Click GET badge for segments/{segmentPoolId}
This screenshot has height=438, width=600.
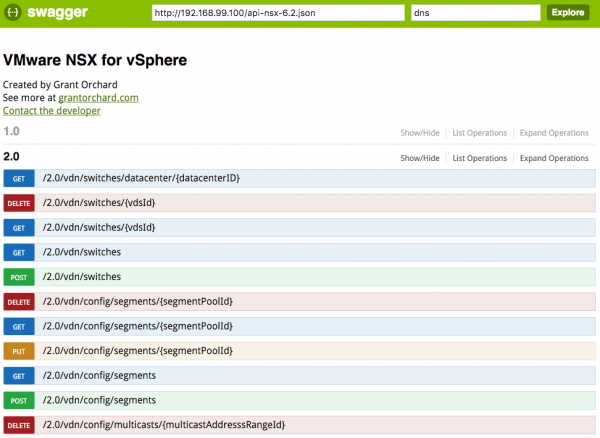coord(19,327)
